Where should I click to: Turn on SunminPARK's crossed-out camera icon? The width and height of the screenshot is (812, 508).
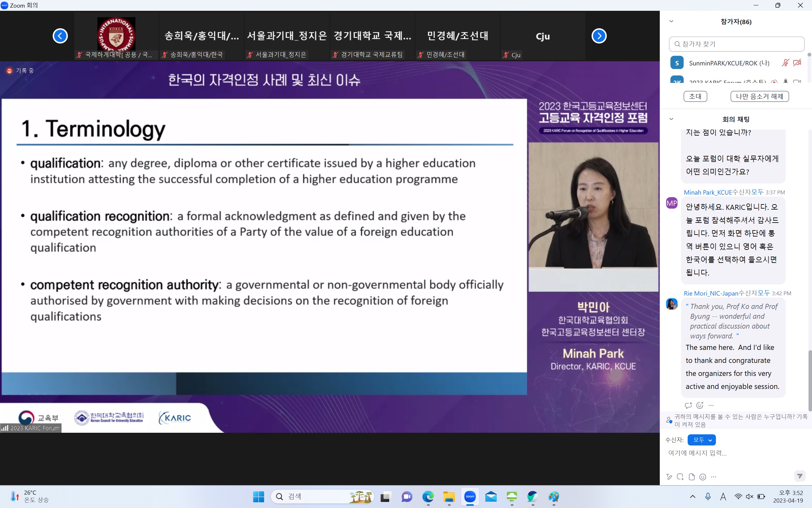(797, 63)
